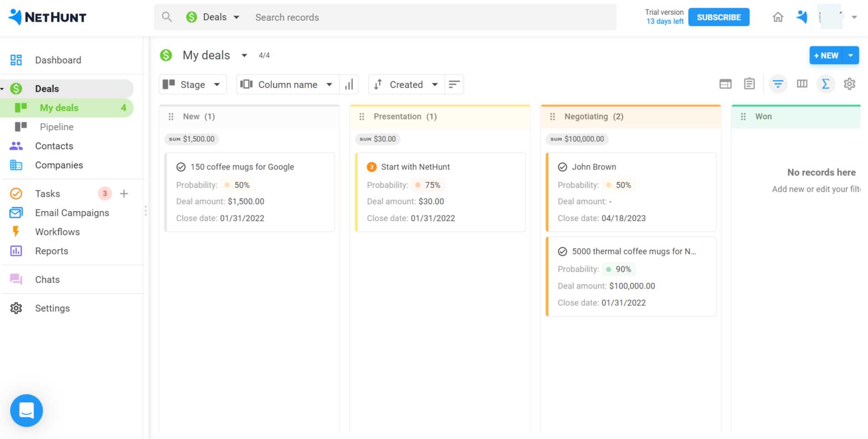Open the live chat support bubble
The image size is (868, 439).
[26, 410]
